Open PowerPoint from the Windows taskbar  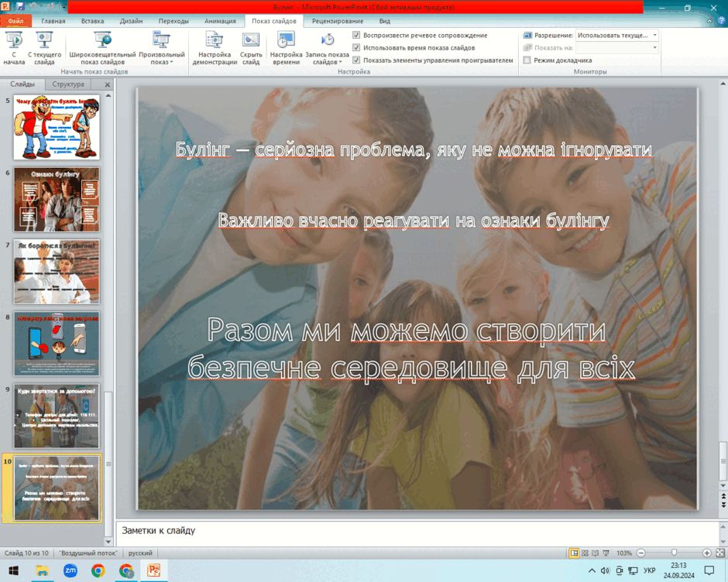154,570
